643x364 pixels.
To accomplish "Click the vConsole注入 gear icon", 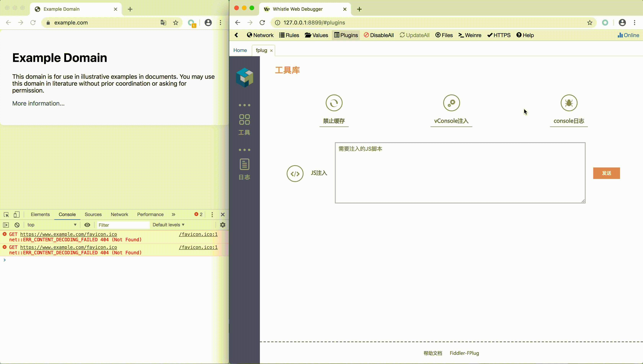I will (451, 103).
